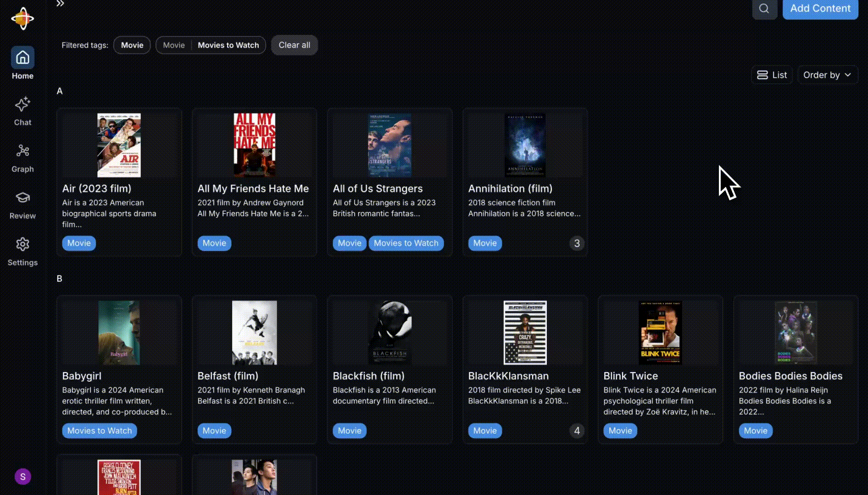The width and height of the screenshot is (868, 495).
Task: Remove the Movie filtered tag
Action: click(132, 45)
